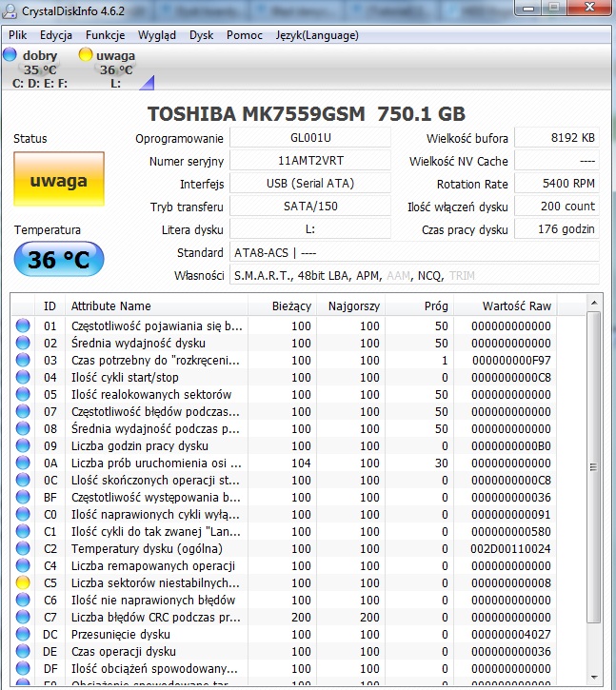Click status orb for attribute C7
Screen dimensions: 616x690
click(23, 618)
